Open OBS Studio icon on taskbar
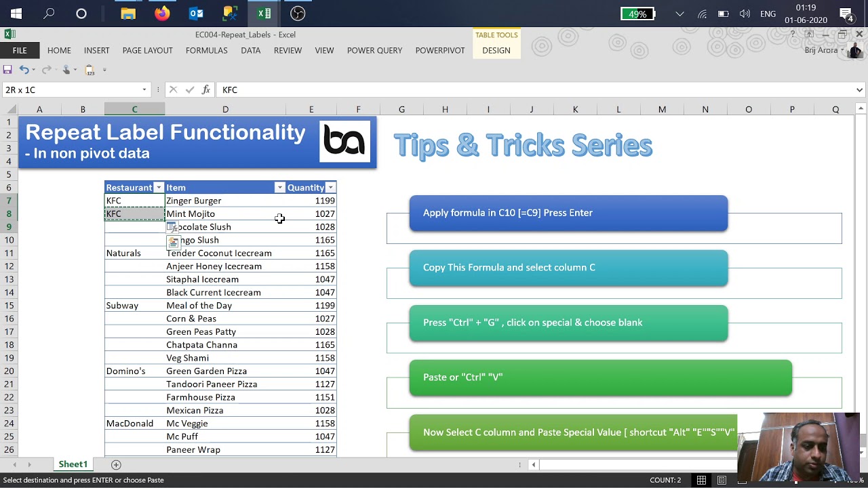Image resolution: width=868 pixels, height=488 pixels. tap(298, 14)
